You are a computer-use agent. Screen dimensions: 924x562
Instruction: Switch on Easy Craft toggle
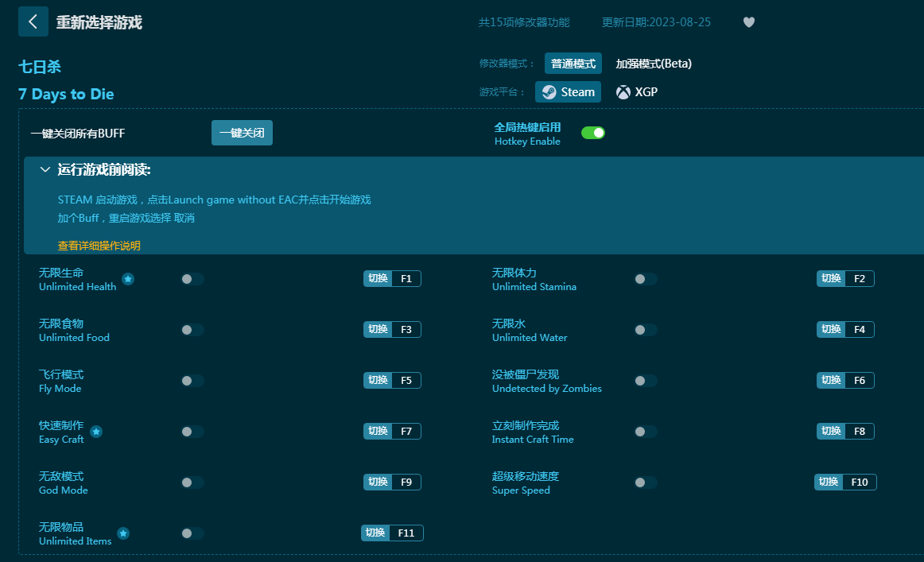pos(192,432)
